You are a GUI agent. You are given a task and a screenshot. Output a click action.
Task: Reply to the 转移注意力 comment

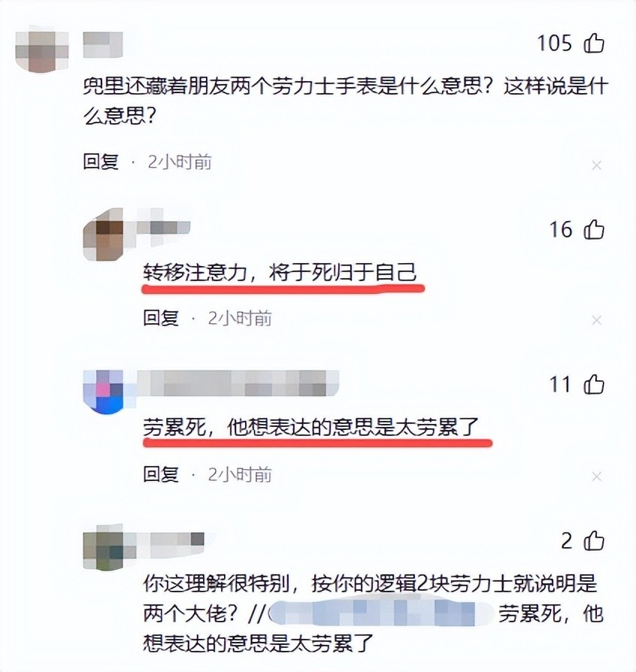[x=161, y=318]
